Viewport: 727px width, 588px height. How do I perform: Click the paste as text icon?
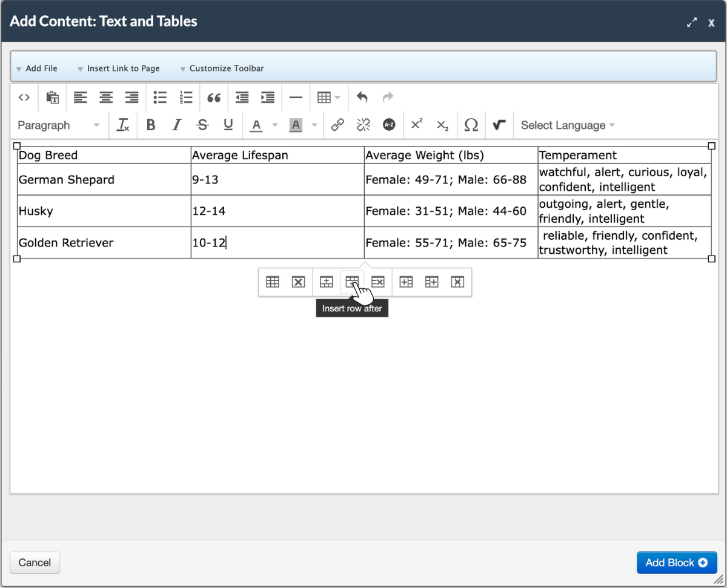click(x=53, y=97)
